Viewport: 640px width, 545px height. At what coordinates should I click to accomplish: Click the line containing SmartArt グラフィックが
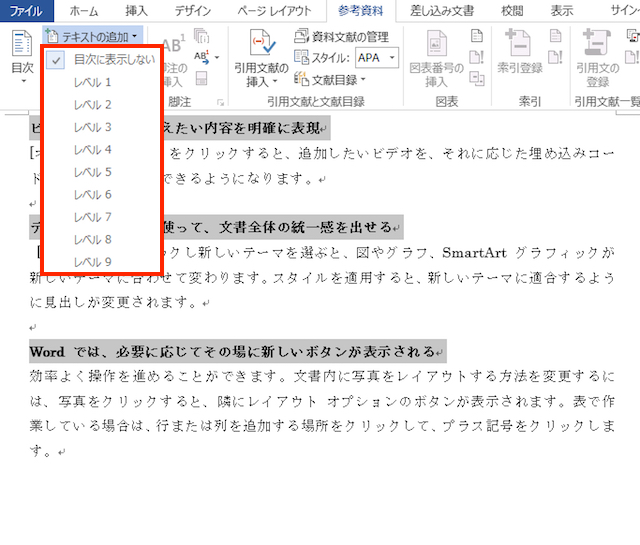(387, 253)
